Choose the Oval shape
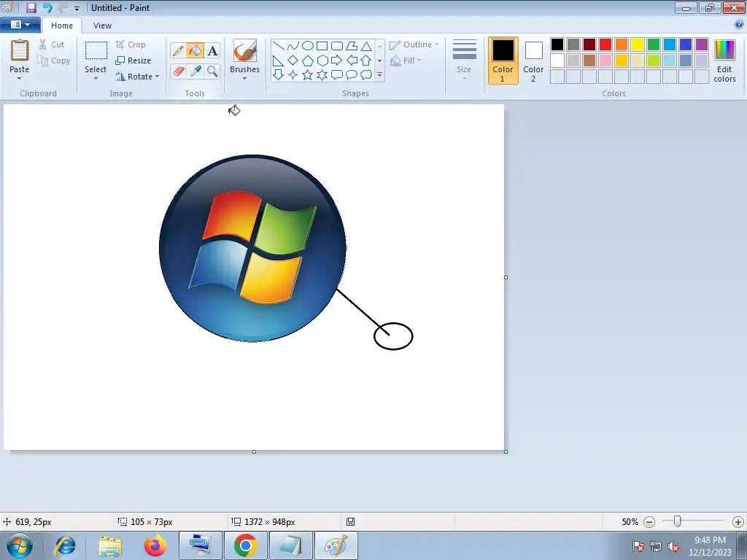The height and width of the screenshot is (560, 747). pos(308,46)
